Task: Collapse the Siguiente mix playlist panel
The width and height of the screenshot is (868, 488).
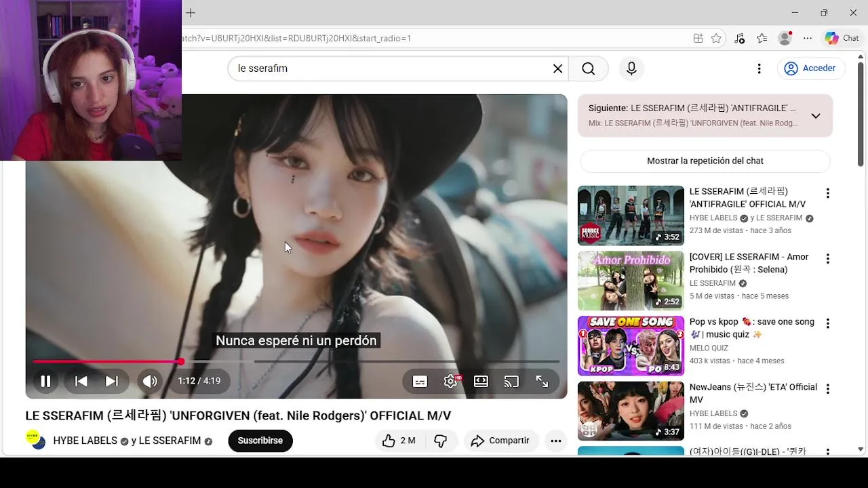Action: (x=816, y=116)
